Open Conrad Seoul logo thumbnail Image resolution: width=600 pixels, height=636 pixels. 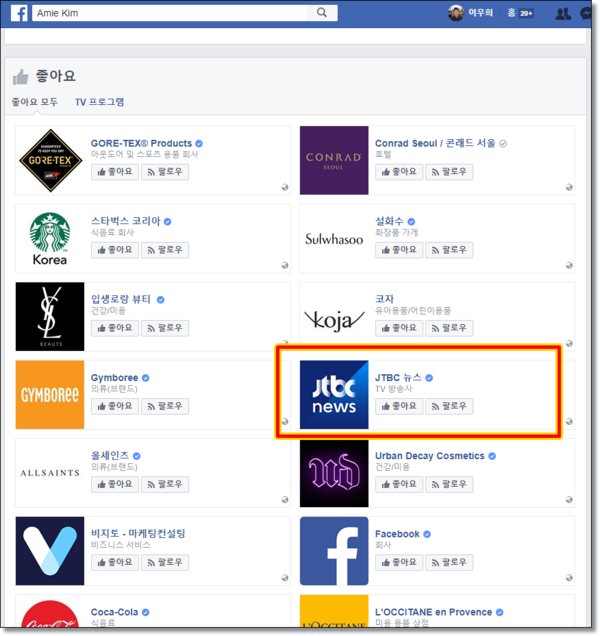[334, 160]
